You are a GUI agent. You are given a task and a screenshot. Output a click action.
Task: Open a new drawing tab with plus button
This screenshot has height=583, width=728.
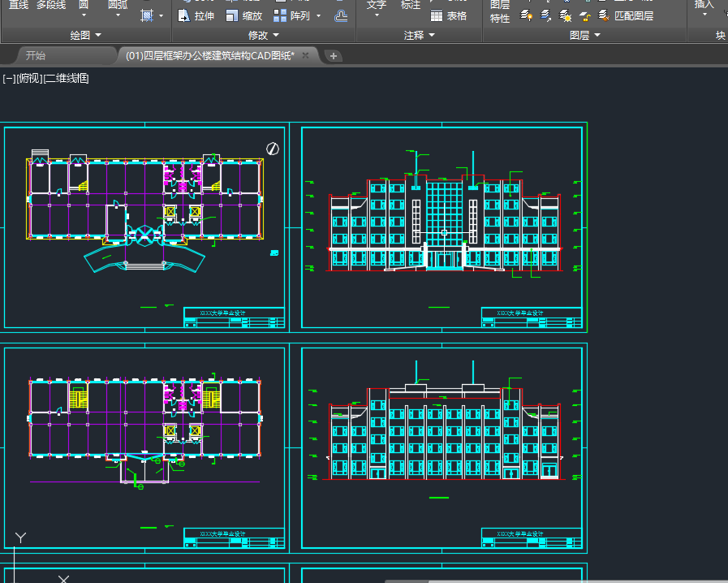pyautogui.click(x=334, y=56)
